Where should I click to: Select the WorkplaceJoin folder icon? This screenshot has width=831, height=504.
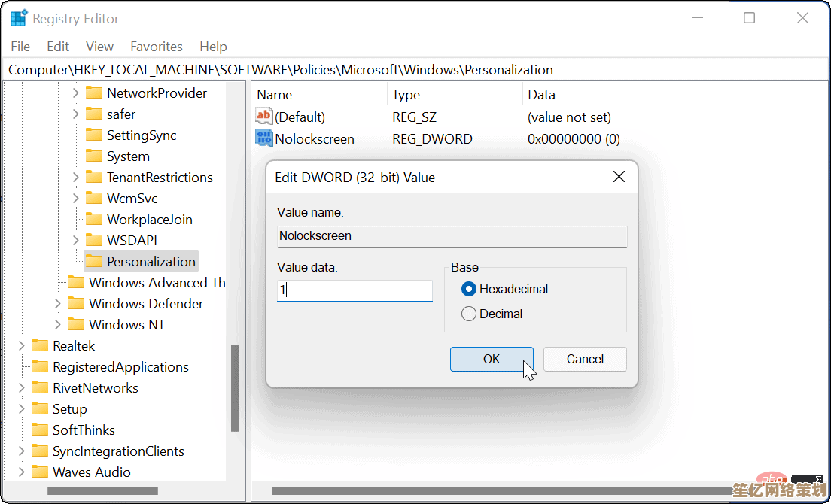pyautogui.click(x=94, y=219)
